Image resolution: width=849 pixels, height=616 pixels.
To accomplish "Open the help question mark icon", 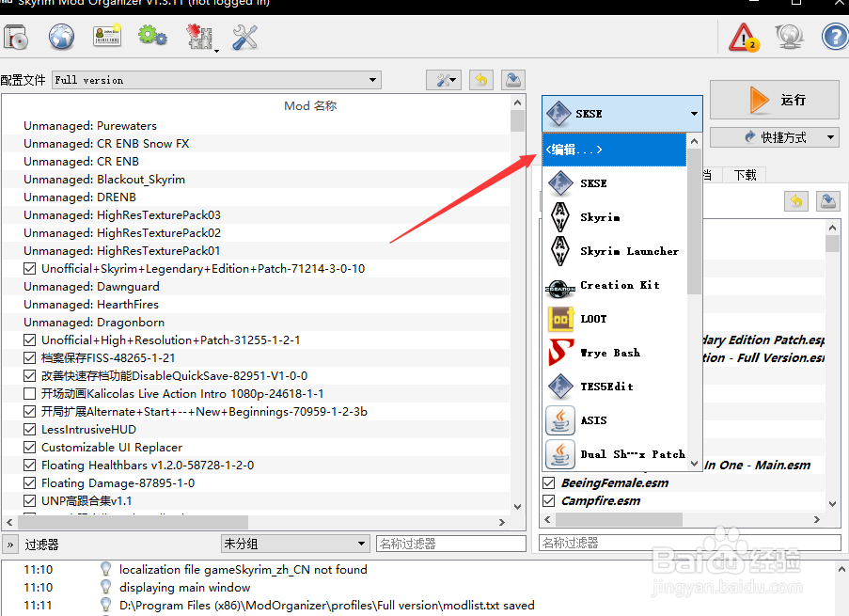I will 834,37.
